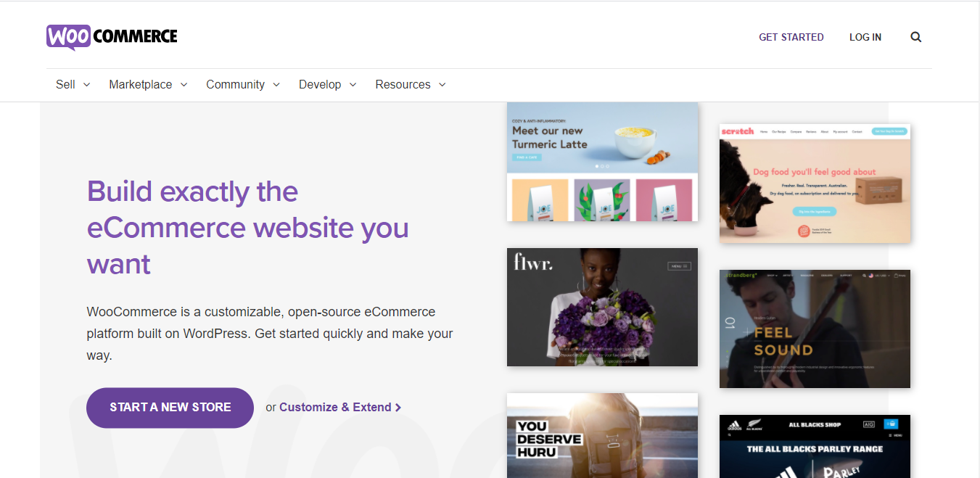This screenshot has width=980, height=478.
Task: Click the 'Build exactly the eCommerce website you want' heading
Action: (248, 228)
